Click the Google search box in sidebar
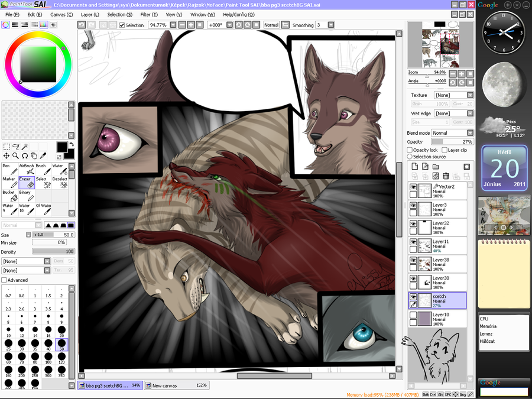 click(504, 391)
